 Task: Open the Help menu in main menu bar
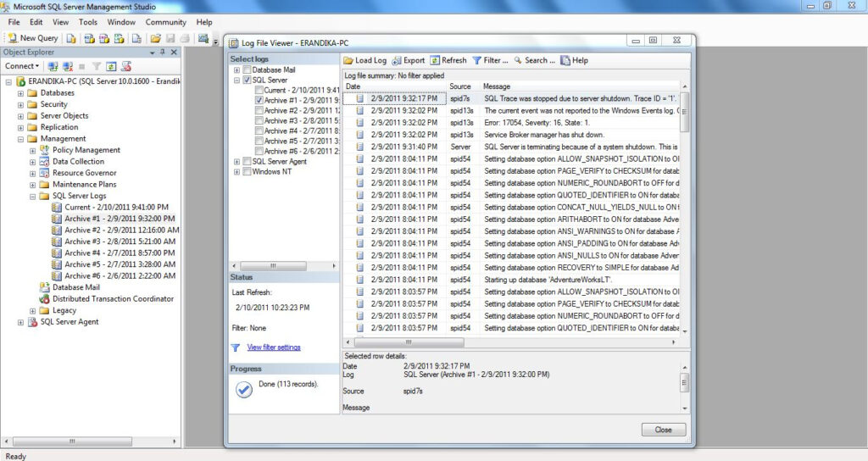click(203, 22)
